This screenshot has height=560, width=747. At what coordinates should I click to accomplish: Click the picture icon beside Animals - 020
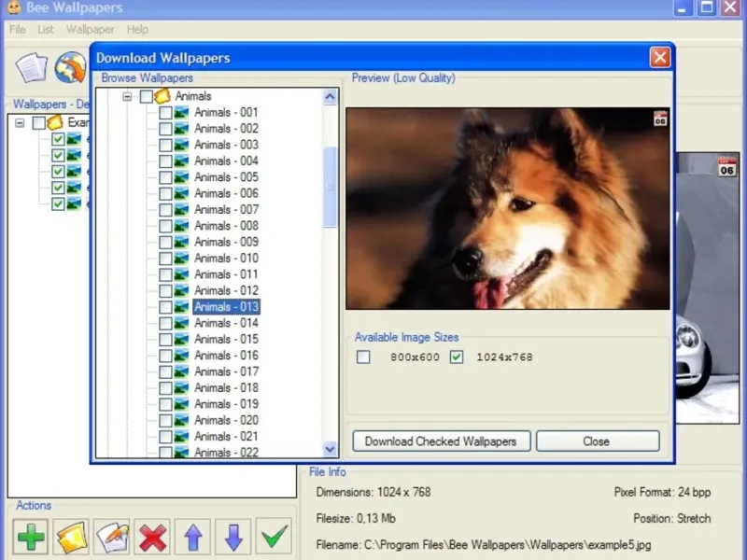[x=181, y=421]
